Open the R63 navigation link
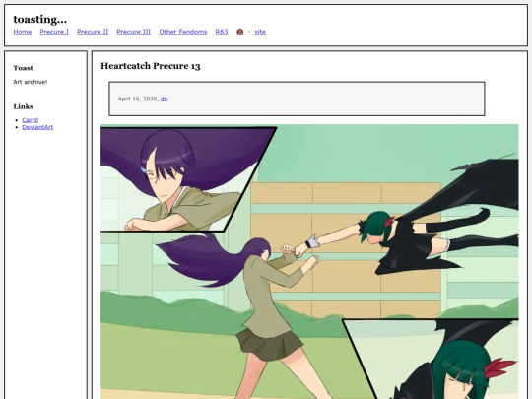Viewport: 532px width, 399px height. pyautogui.click(x=222, y=32)
